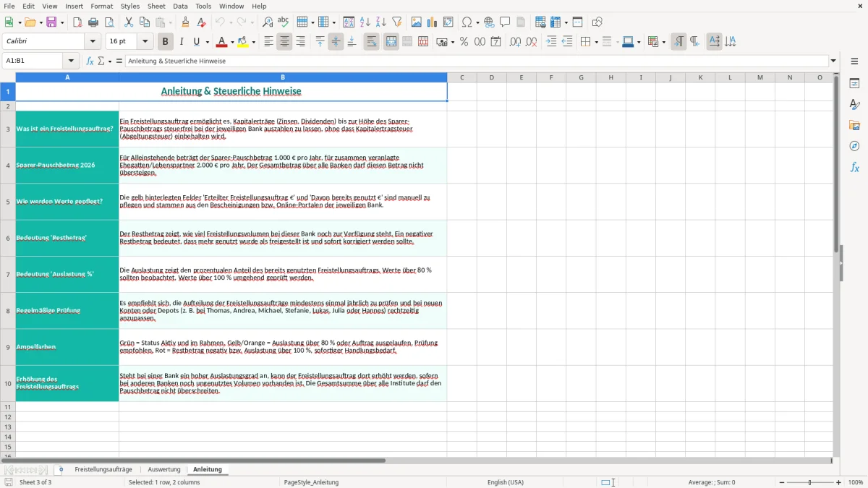Copy selection with Copy icon

click(x=145, y=22)
